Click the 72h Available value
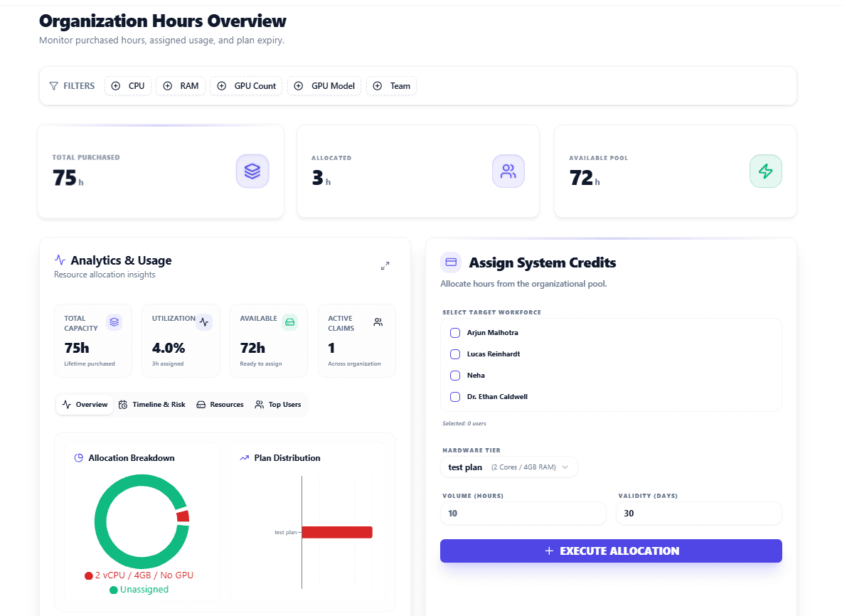 point(252,348)
